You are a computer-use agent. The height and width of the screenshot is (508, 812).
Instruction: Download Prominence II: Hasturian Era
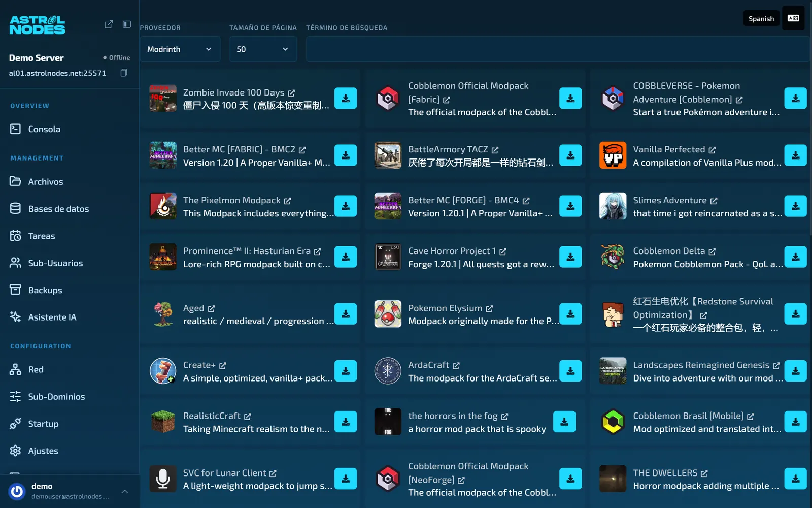pos(346,257)
